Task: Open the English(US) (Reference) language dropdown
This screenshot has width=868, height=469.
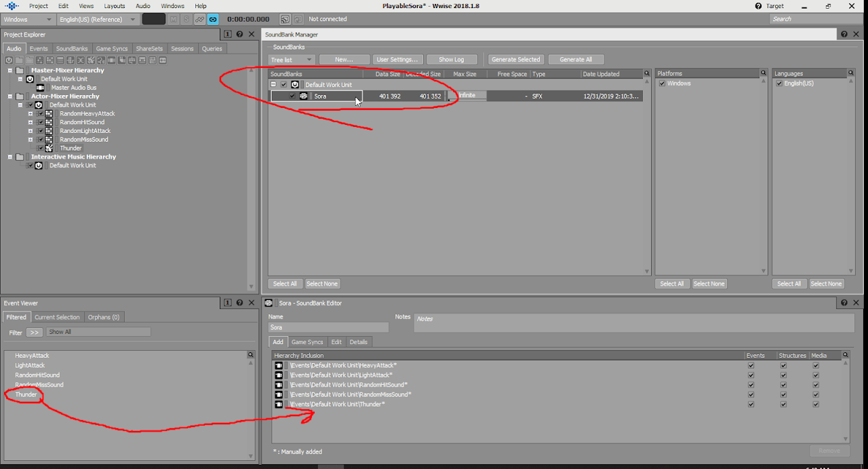Action: 98,19
